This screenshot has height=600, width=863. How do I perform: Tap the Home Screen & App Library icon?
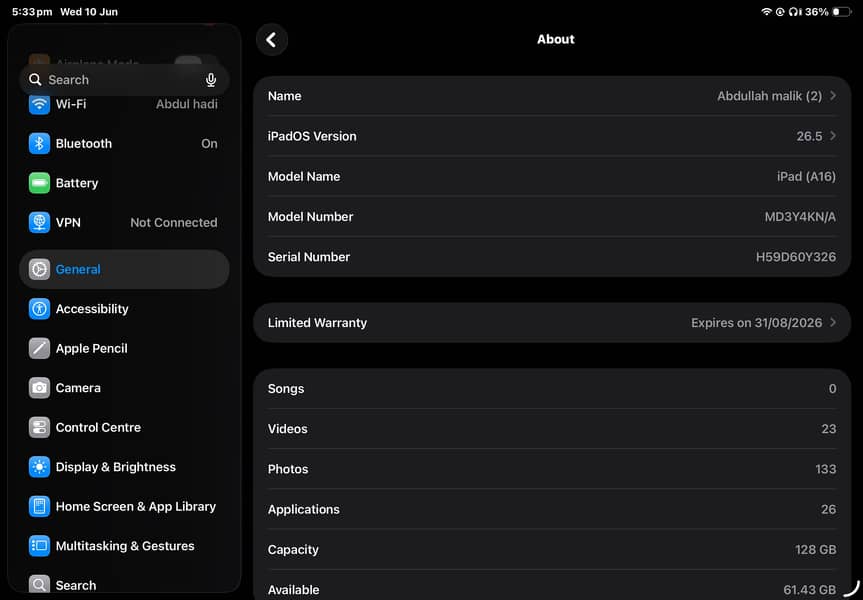coord(39,507)
